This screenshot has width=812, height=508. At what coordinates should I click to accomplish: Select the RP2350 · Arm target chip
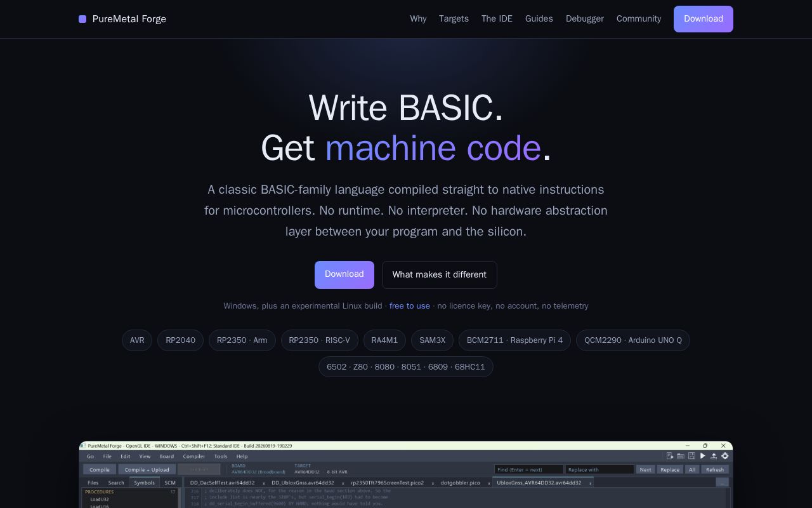[x=242, y=340]
